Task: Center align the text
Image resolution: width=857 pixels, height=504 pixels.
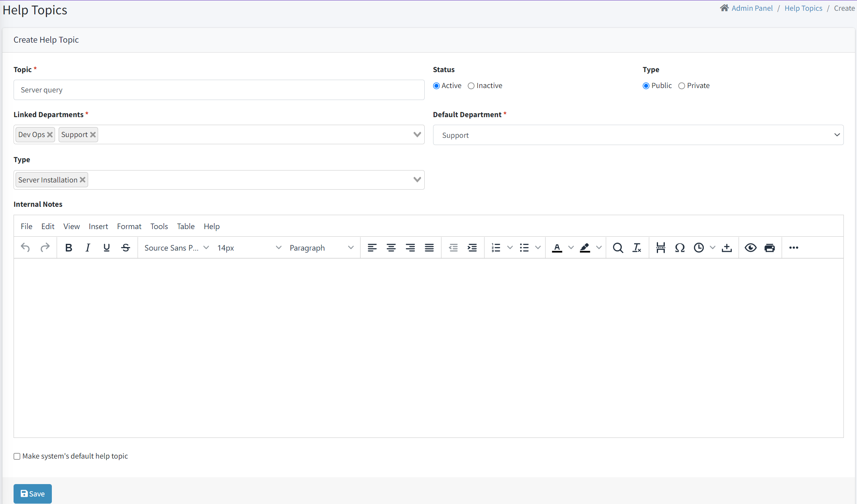Action: point(391,248)
